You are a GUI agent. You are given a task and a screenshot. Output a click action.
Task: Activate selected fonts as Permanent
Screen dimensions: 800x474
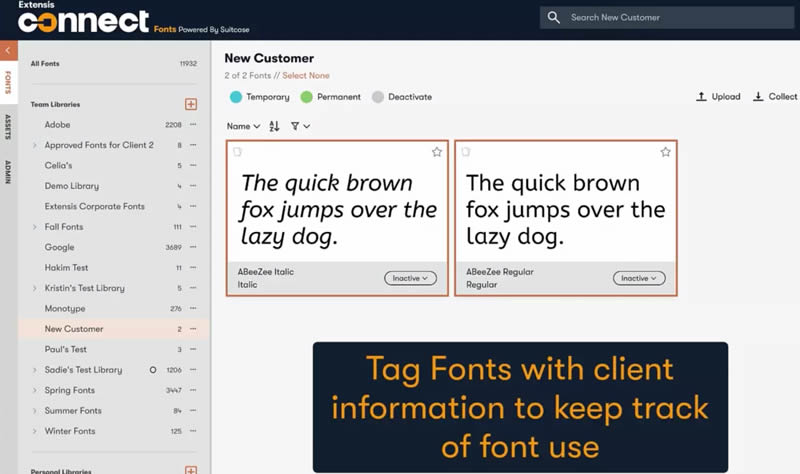(331, 97)
